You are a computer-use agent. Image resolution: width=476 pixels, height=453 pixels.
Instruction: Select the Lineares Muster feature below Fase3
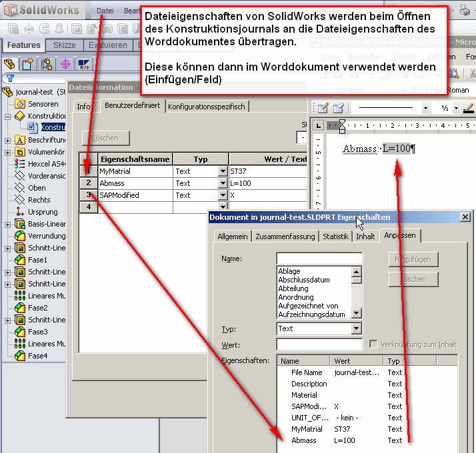[x=39, y=344]
